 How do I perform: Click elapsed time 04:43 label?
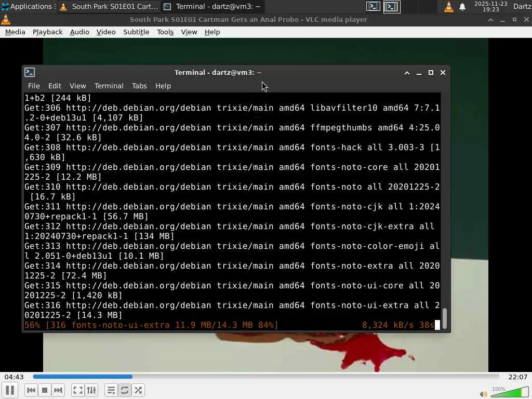[x=14, y=377]
